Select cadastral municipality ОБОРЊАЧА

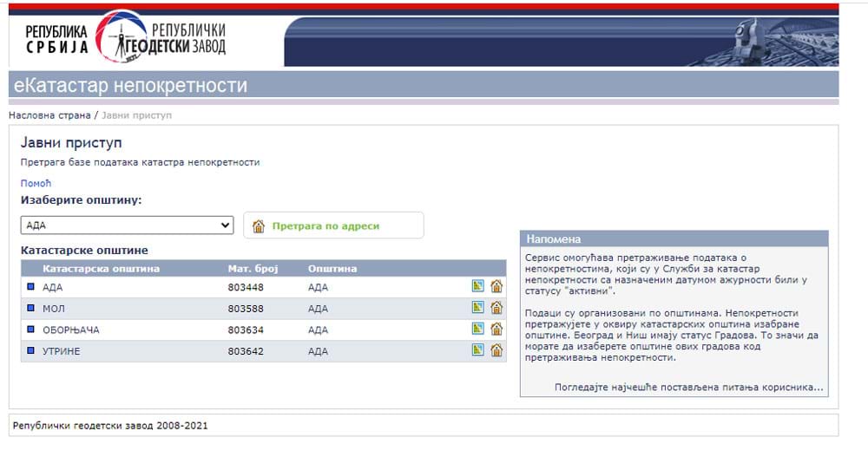pyautogui.click(x=71, y=330)
